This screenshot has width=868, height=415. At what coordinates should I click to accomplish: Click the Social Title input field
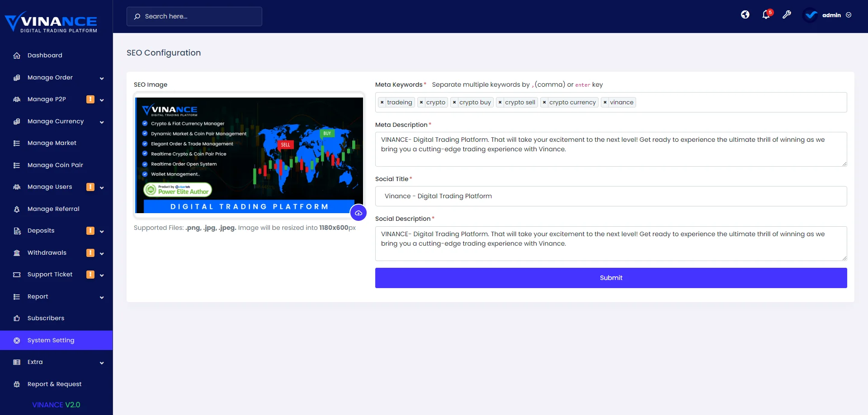[x=611, y=196]
